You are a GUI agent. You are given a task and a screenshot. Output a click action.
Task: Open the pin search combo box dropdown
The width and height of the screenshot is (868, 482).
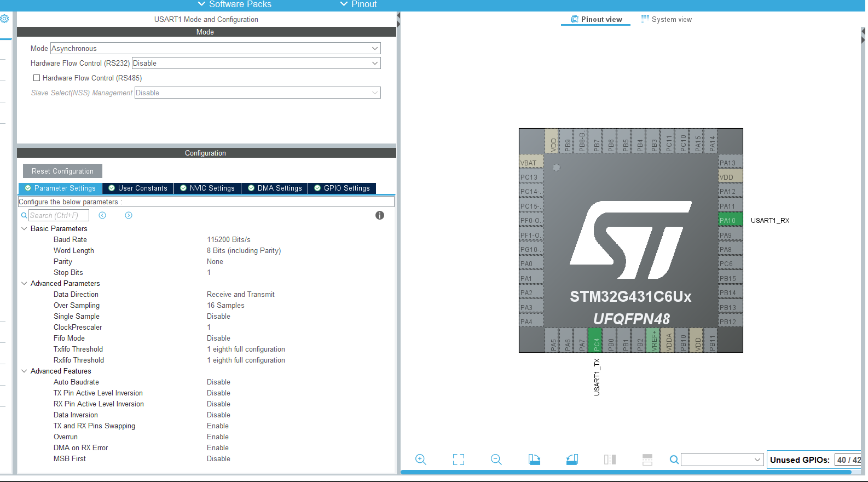point(757,460)
